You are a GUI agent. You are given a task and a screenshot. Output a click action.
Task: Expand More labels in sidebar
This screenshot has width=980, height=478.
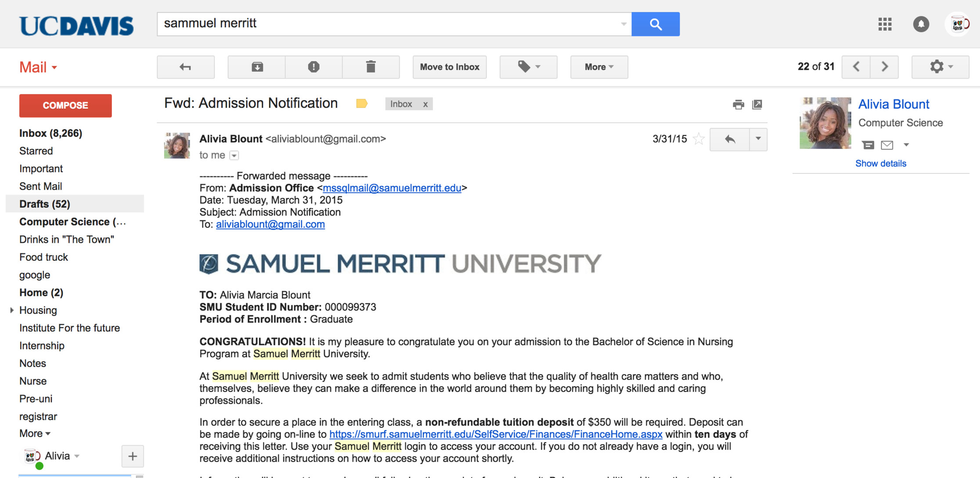pyautogui.click(x=35, y=433)
